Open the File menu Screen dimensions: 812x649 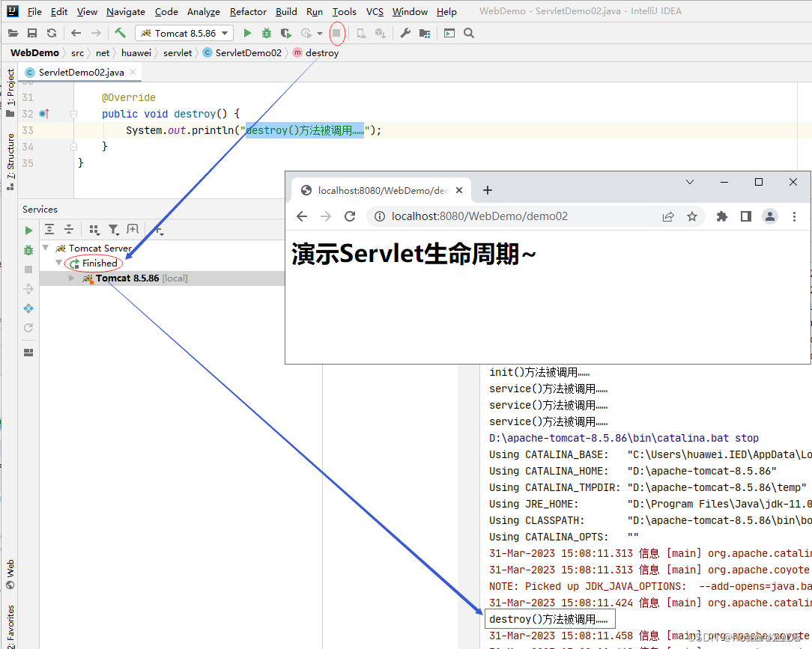(x=34, y=11)
